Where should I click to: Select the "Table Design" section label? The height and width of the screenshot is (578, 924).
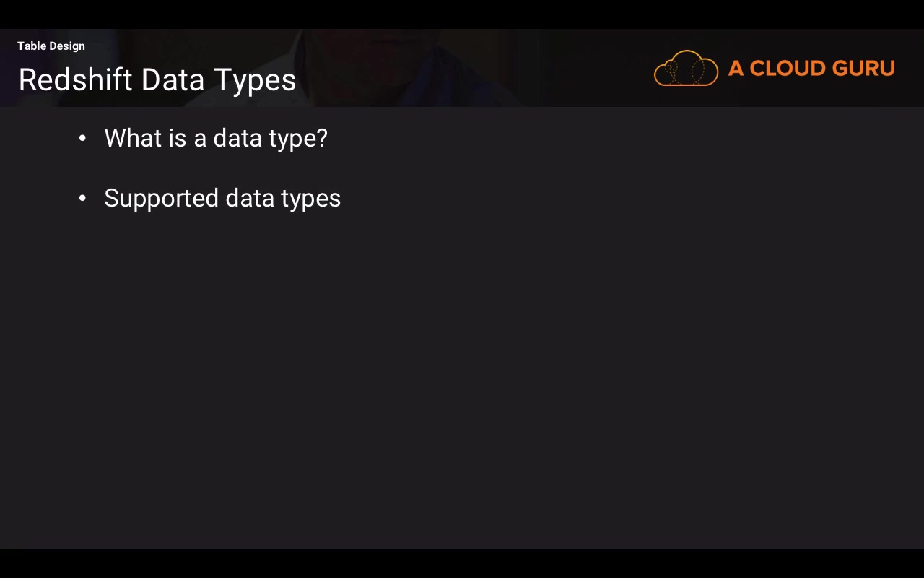[51, 46]
